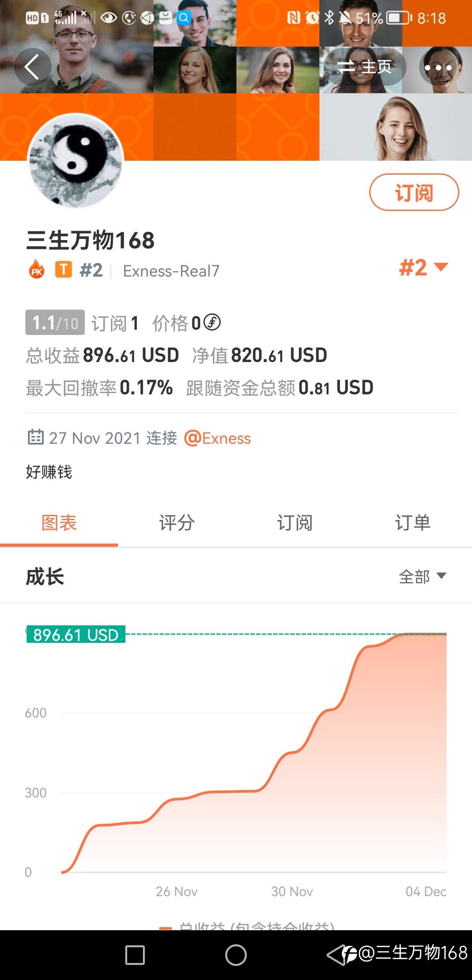Tap the price currency coin icon
The image size is (472, 980).
(212, 323)
